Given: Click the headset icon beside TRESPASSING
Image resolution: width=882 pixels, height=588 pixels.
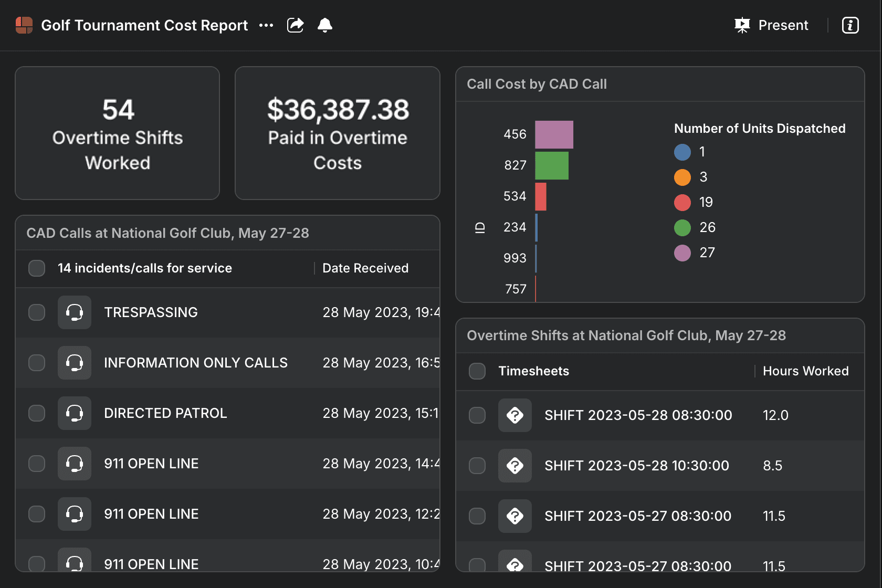Looking at the screenshot, I should 75,312.
